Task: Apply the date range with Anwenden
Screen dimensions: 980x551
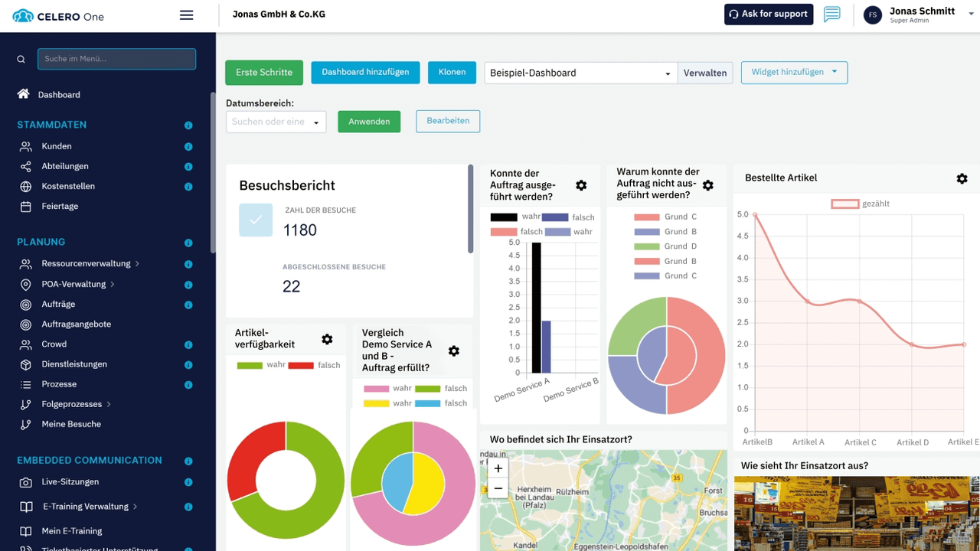Action: [369, 122]
